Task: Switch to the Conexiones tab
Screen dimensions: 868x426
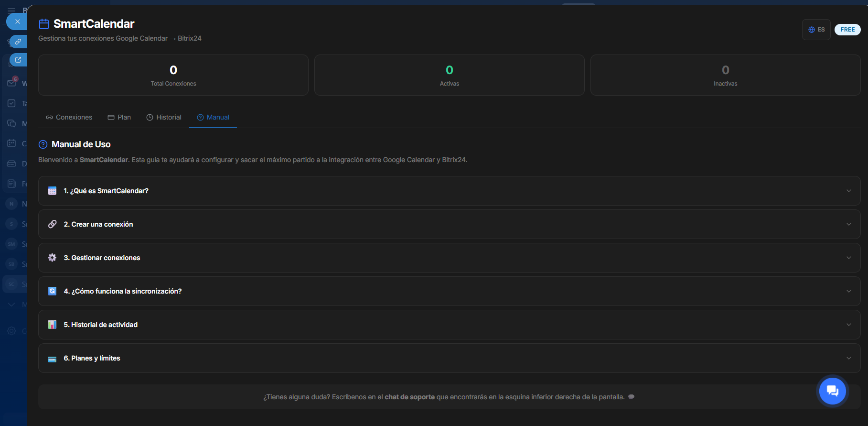Action: 69,117
